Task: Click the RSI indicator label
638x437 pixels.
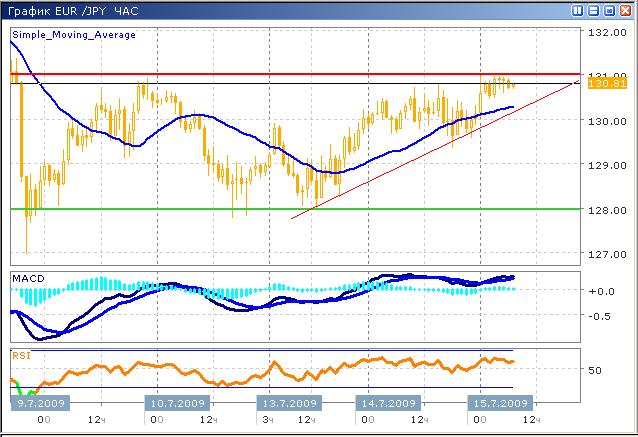Action: [21, 354]
